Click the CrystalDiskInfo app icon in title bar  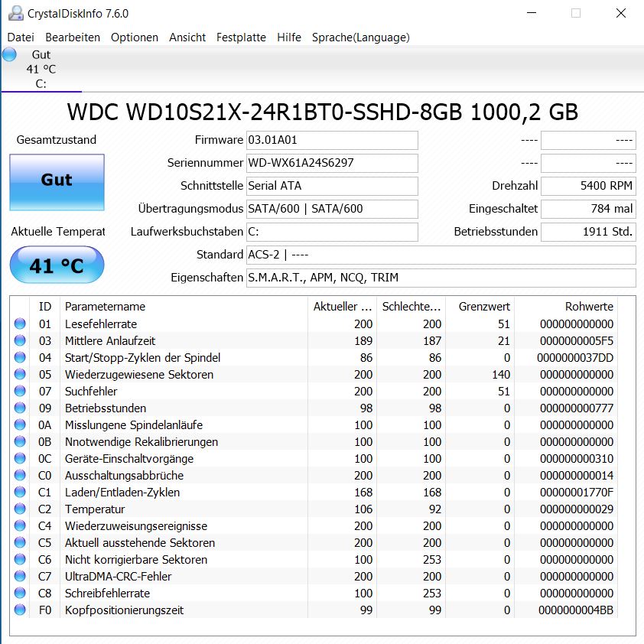point(15,13)
